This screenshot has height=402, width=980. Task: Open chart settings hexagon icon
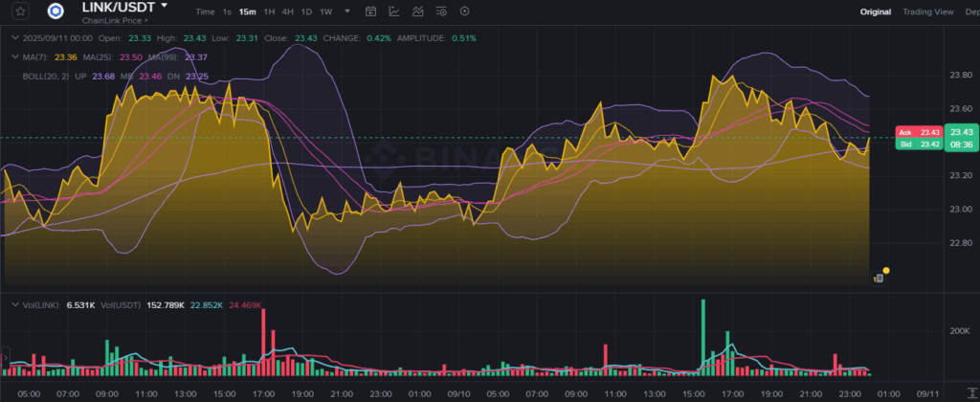click(x=464, y=11)
